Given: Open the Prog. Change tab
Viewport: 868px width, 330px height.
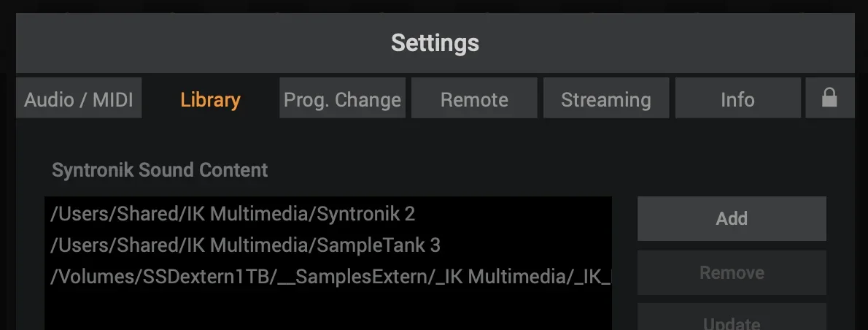Looking at the screenshot, I should pos(342,99).
